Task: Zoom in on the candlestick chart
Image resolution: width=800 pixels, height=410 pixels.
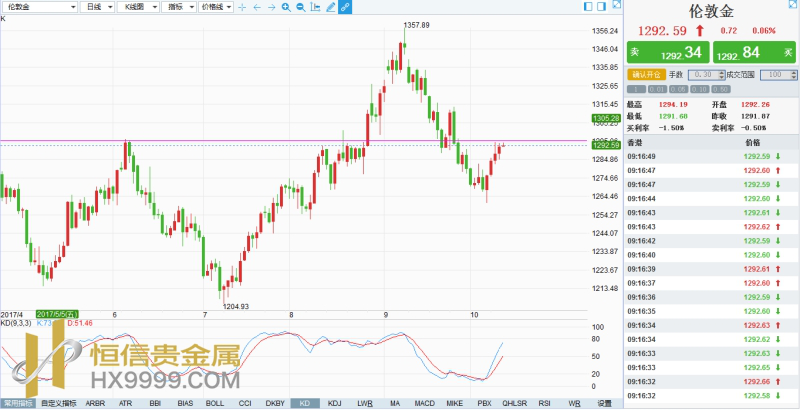Action: [x=286, y=7]
